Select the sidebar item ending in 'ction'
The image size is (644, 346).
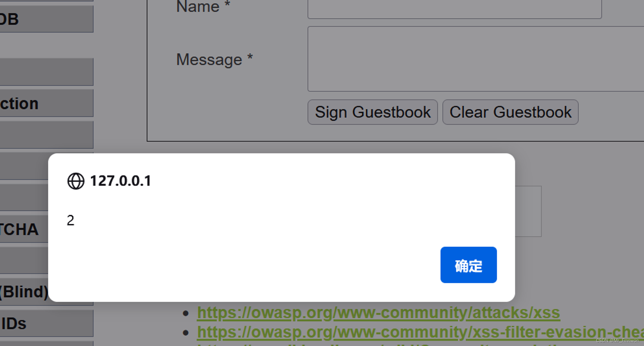[x=47, y=103]
